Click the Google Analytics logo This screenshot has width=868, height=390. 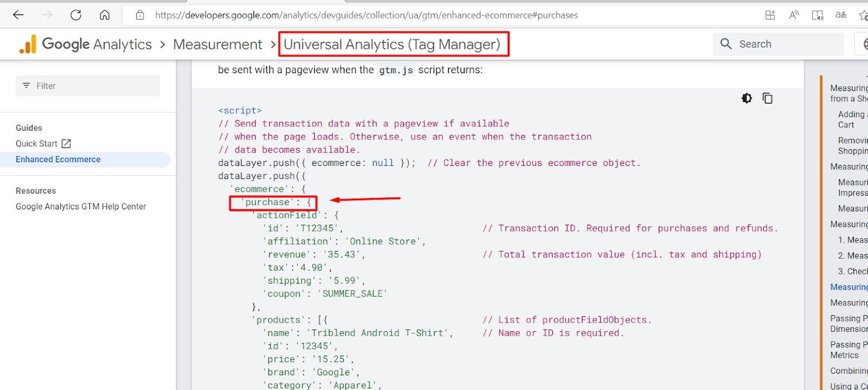pyautogui.click(x=28, y=44)
